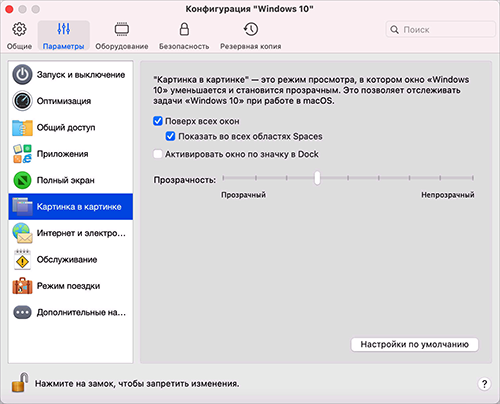Screen dimensions: 500x404
Task: Switch to the Оборудование tab label
Action: [122, 46]
